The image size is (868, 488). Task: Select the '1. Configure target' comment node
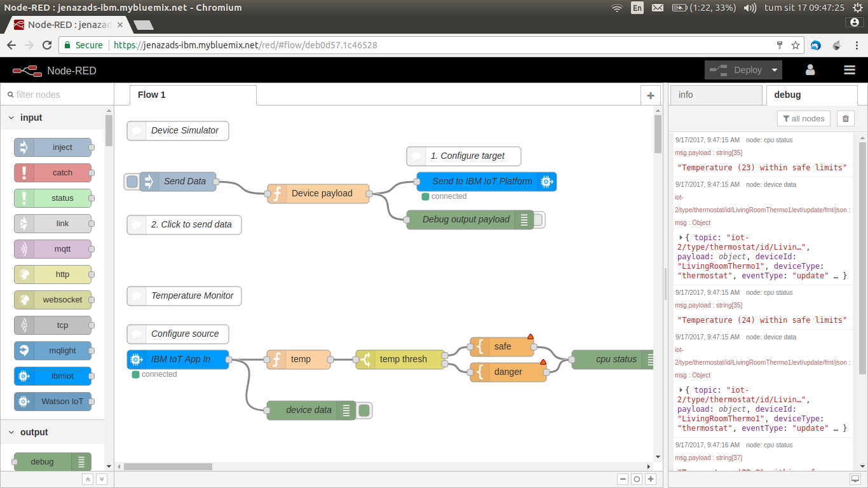tap(464, 156)
